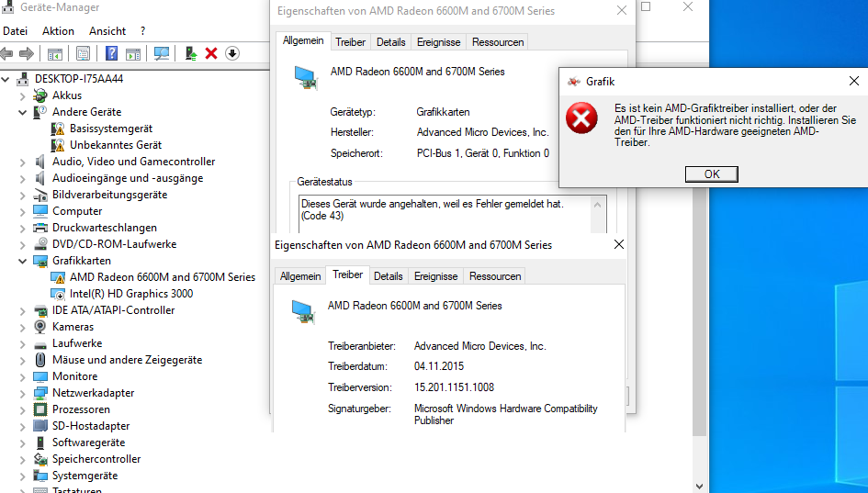Viewport: 868px width, 493px height.
Task: Expand the Systemgeräte category
Action: (23, 476)
